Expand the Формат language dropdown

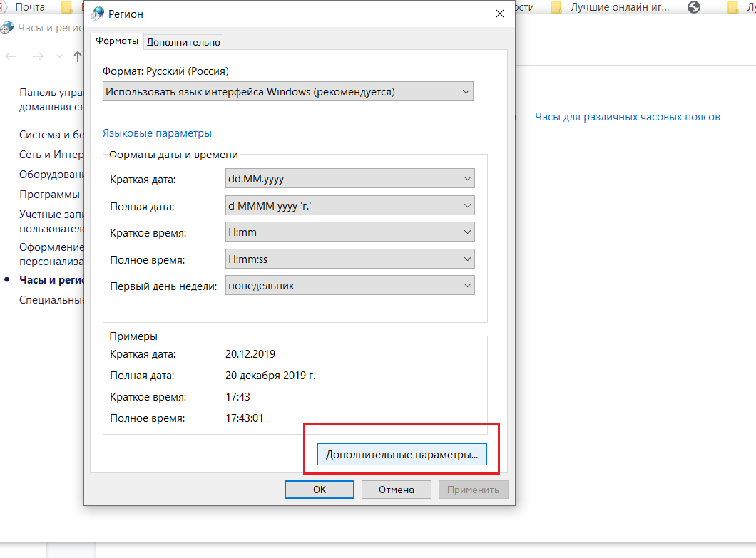coord(287,92)
